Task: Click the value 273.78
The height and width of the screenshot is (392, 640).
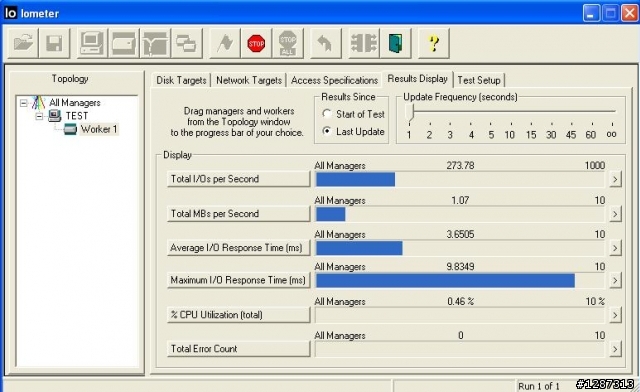Action: [x=460, y=165]
